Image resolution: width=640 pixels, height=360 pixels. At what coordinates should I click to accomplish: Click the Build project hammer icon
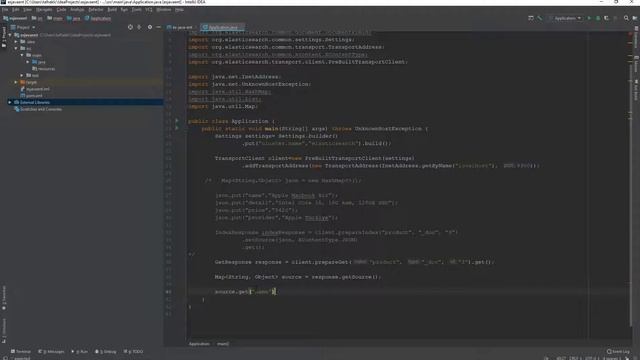540,18
